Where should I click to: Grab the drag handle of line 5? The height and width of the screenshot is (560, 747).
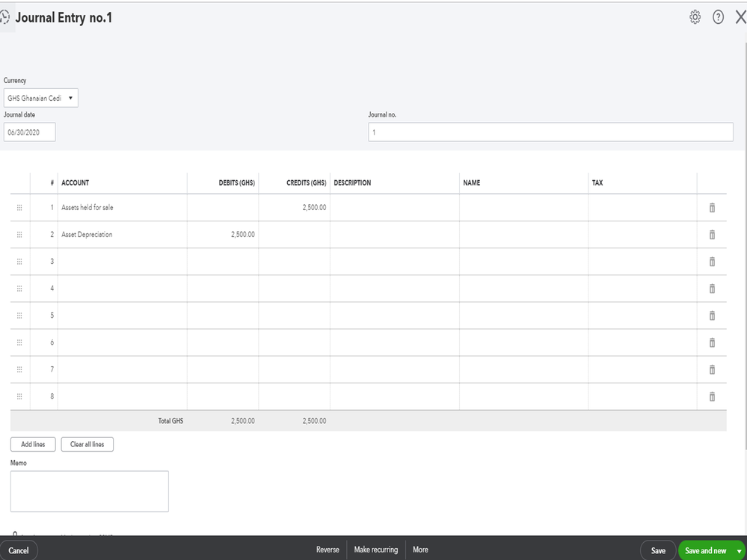(x=19, y=316)
